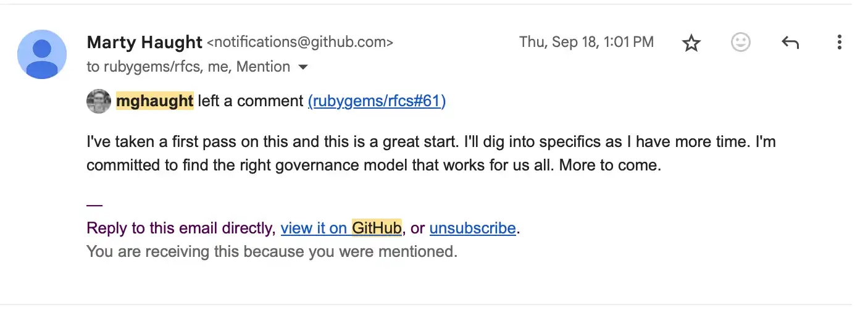Click the sender's blue profile avatar
The image size is (868, 310).
[42, 54]
